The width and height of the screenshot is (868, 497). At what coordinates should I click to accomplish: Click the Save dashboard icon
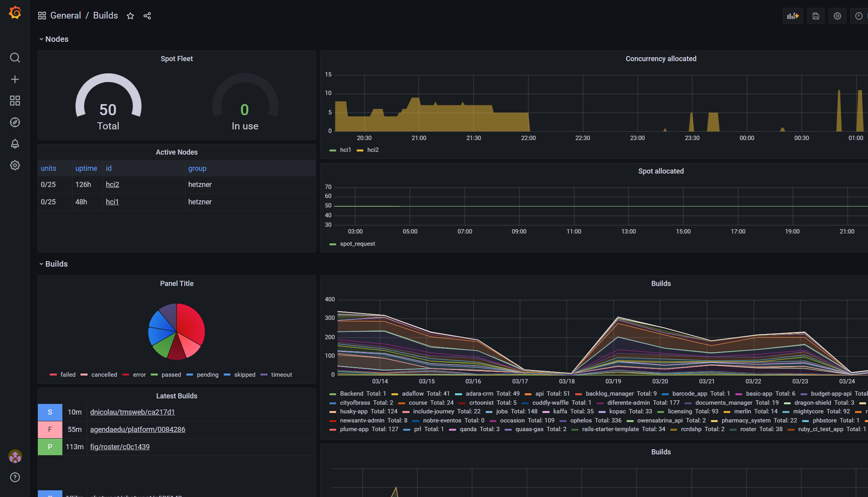click(x=816, y=16)
